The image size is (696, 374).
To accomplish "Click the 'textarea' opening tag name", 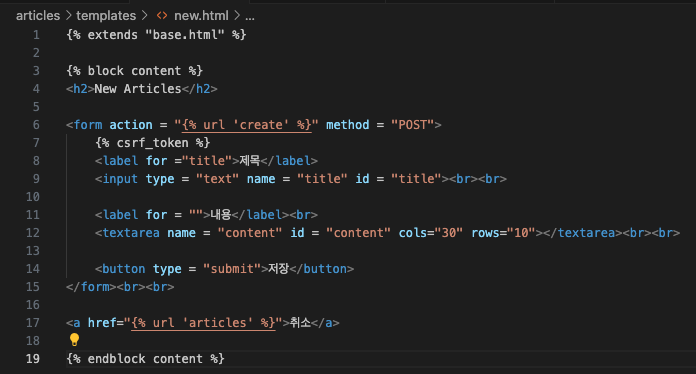I will (x=131, y=232).
